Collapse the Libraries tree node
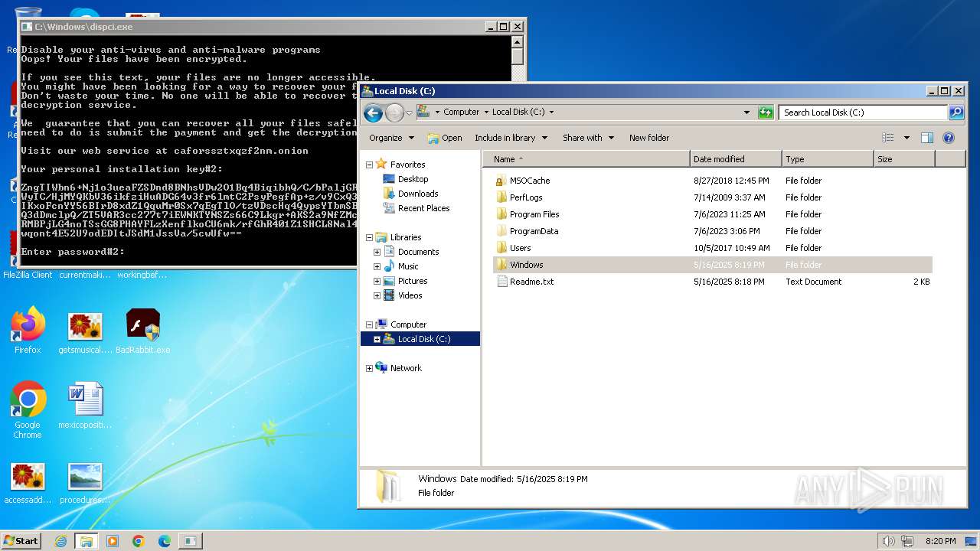This screenshot has height=551, width=980. pos(369,237)
